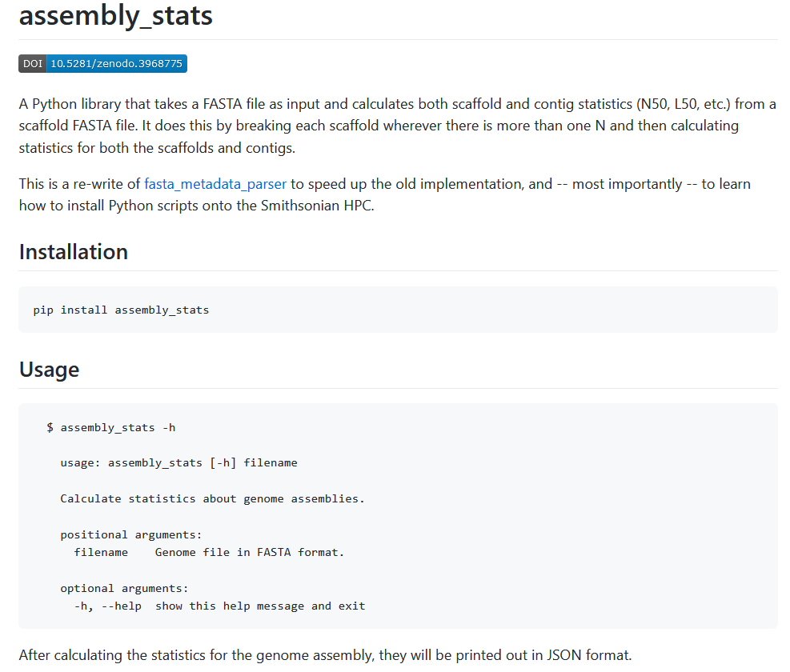Open the fasta_metadata_parser link
This screenshot has width=790, height=672.
(x=215, y=184)
